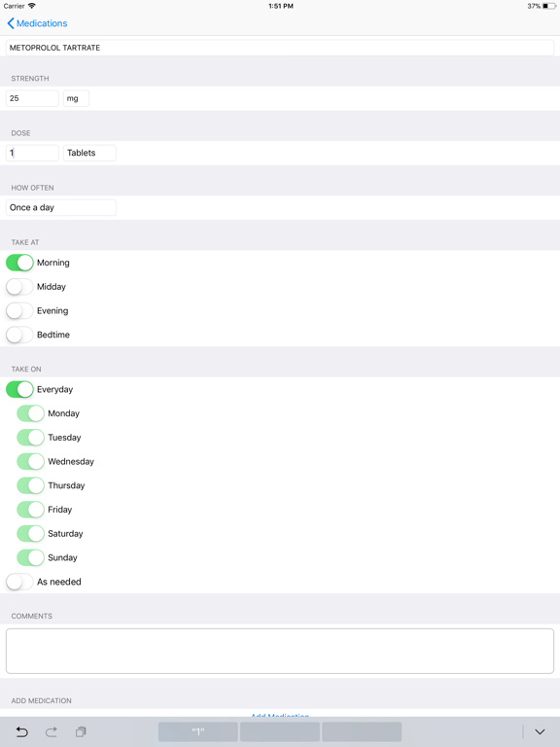Go back to Medications list
This screenshot has height=747, width=560.
point(42,23)
